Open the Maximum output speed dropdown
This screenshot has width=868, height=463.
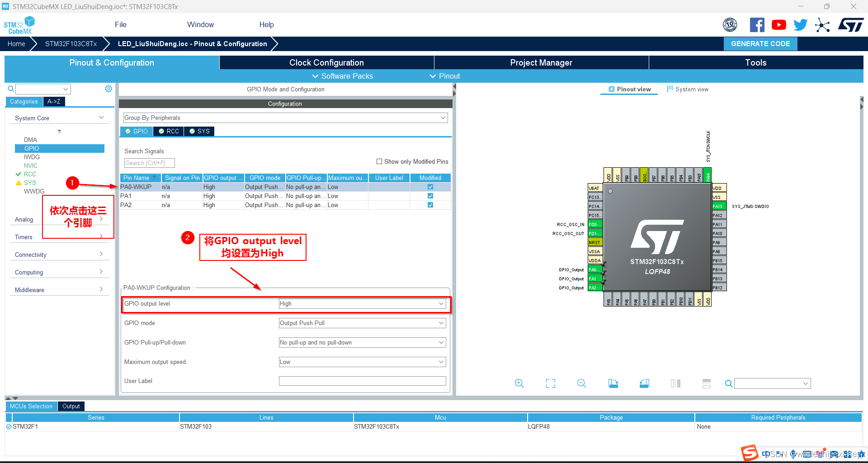click(x=362, y=362)
